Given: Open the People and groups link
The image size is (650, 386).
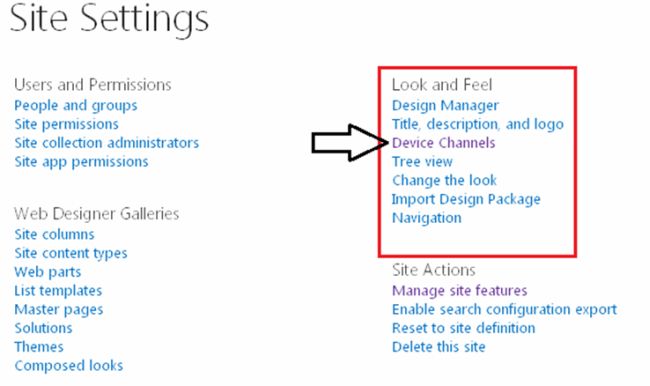Looking at the screenshot, I should click(x=75, y=106).
